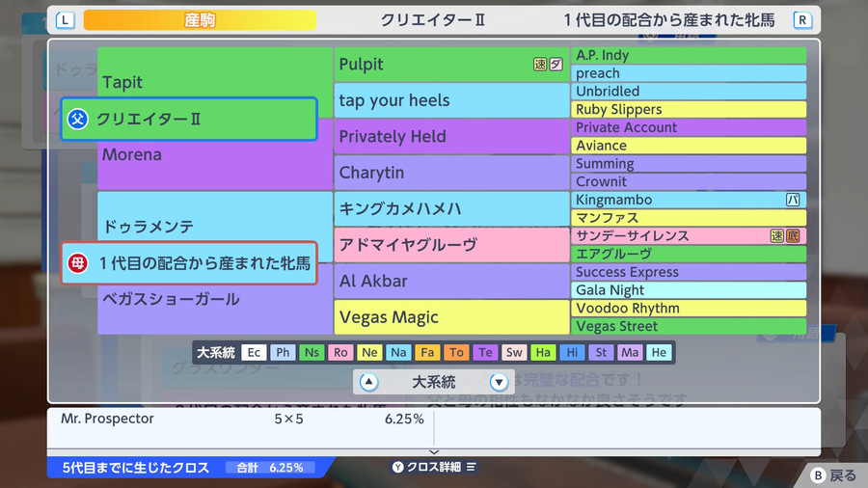Viewport: 868px width, 488px height.
Task: Select the Ma lineage swatch
Action: point(630,352)
